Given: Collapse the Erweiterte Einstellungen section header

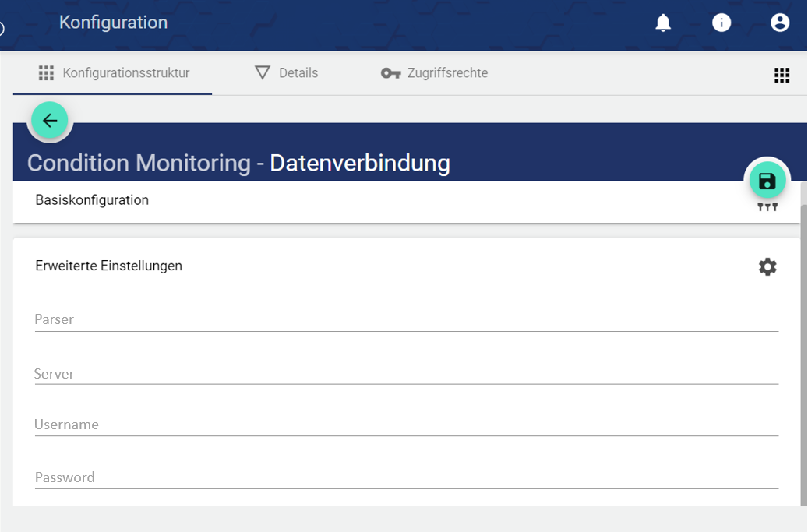Looking at the screenshot, I should point(109,266).
